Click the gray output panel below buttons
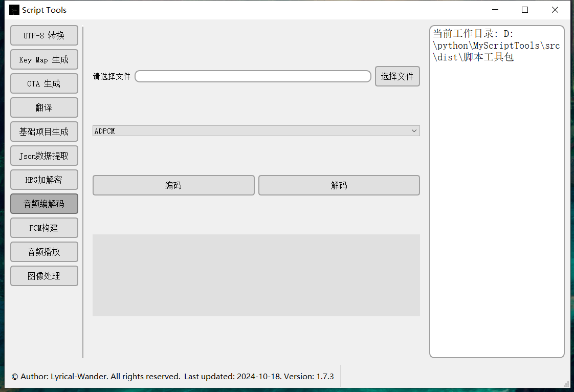This screenshot has width=574, height=392. (x=256, y=275)
